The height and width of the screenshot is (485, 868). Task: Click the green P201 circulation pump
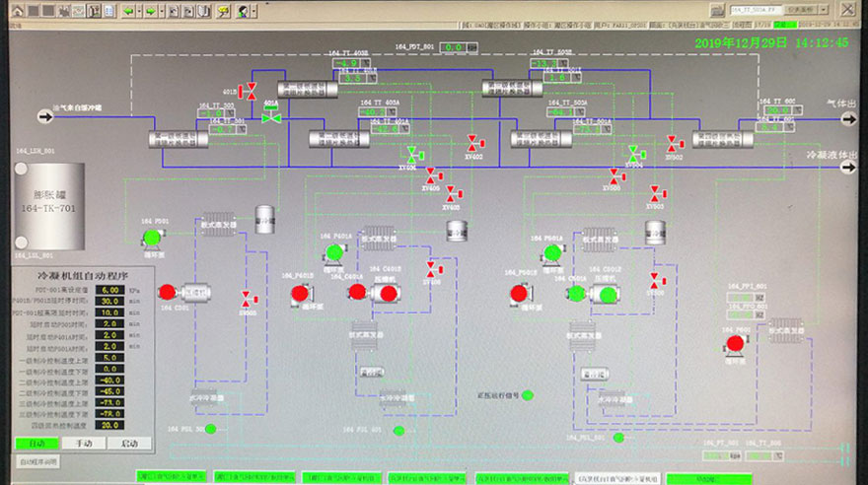[x=152, y=238]
